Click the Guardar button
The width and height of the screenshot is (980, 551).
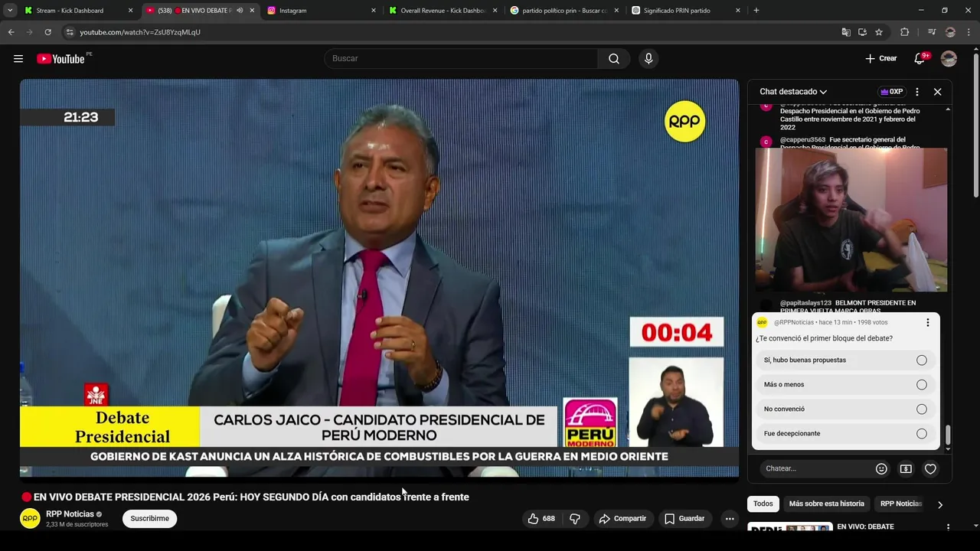[x=684, y=519]
